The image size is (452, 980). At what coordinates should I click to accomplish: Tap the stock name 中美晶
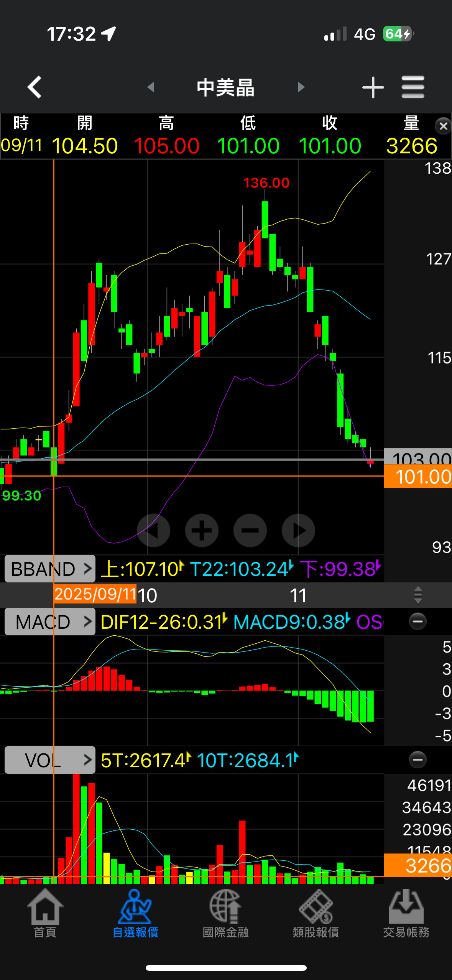(226, 87)
